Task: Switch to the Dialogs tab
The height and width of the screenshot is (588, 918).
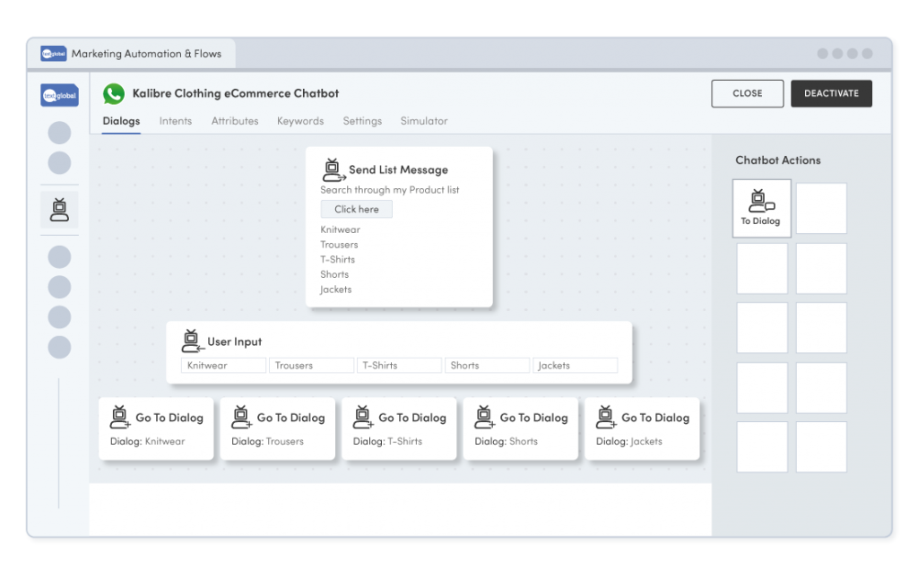Action: (121, 121)
